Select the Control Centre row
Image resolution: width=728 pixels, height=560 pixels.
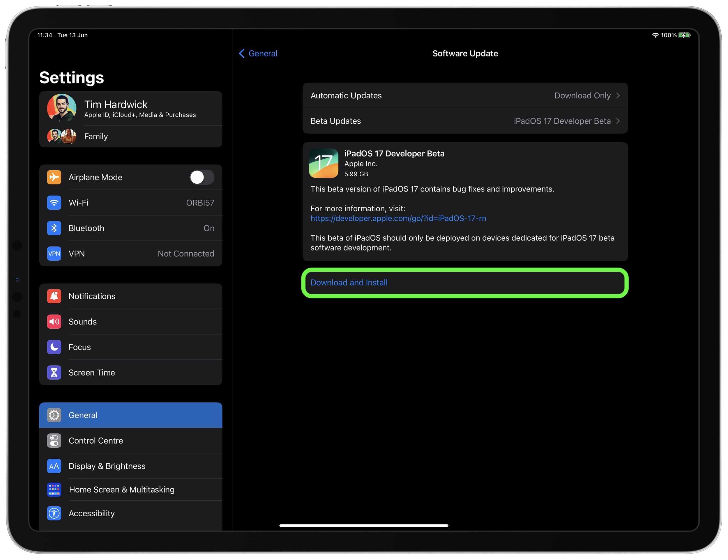(x=131, y=441)
